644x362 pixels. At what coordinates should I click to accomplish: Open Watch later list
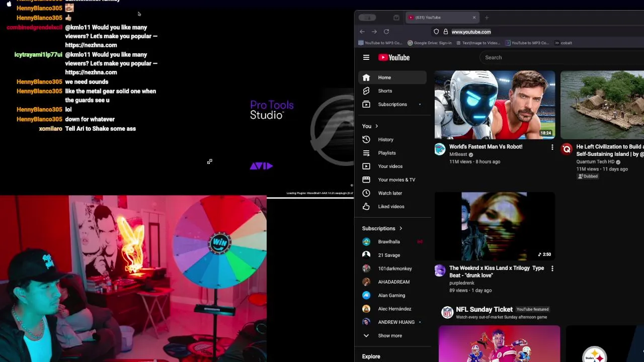click(392, 193)
